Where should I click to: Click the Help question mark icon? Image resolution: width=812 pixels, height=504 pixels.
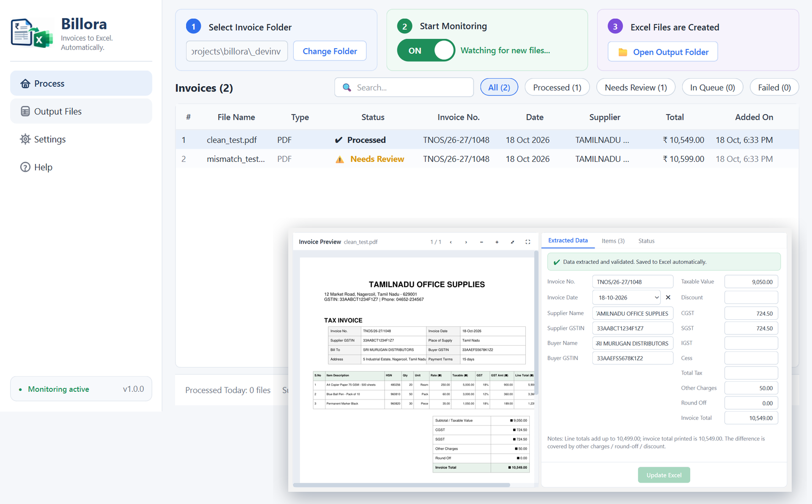pos(25,167)
